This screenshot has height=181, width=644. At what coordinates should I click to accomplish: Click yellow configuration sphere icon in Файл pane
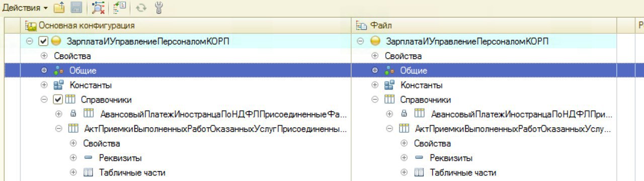pos(375,41)
